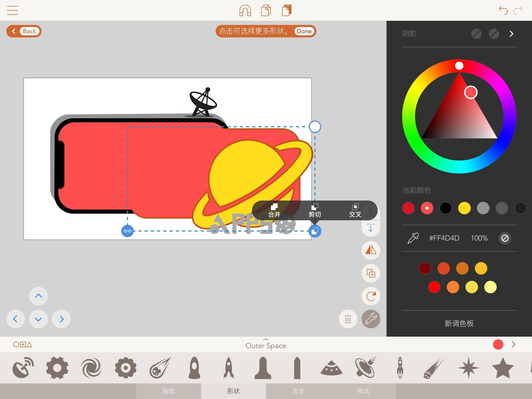Delete the selection with the trash icon
This screenshot has width=532, height=399.
[348, 319]
